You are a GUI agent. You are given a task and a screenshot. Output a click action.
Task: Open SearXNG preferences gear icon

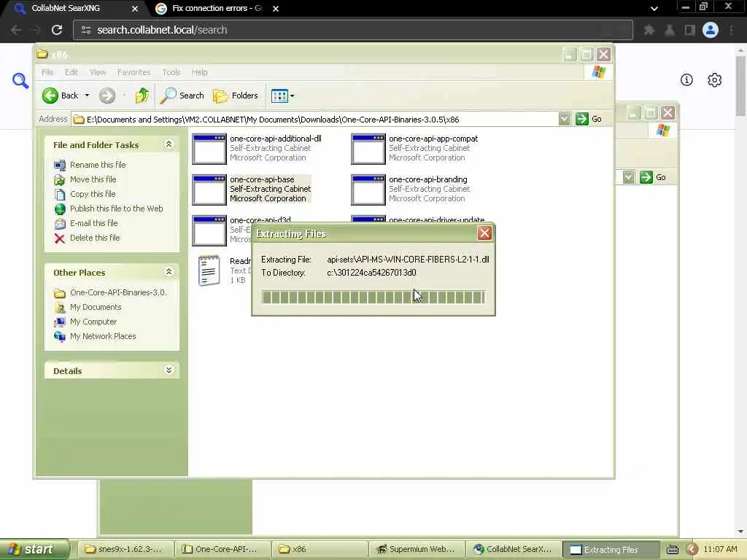click(714, 80)
